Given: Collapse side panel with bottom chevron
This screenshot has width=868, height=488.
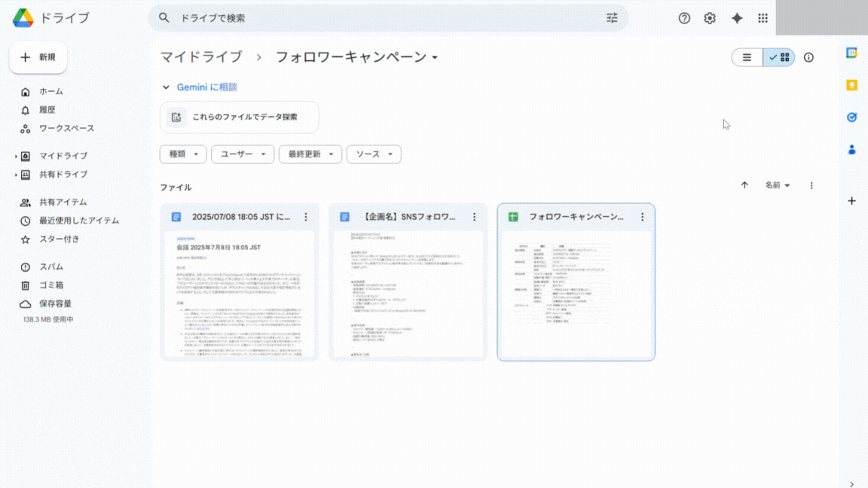Looking at the screenshot, I should tap(851, 484).
